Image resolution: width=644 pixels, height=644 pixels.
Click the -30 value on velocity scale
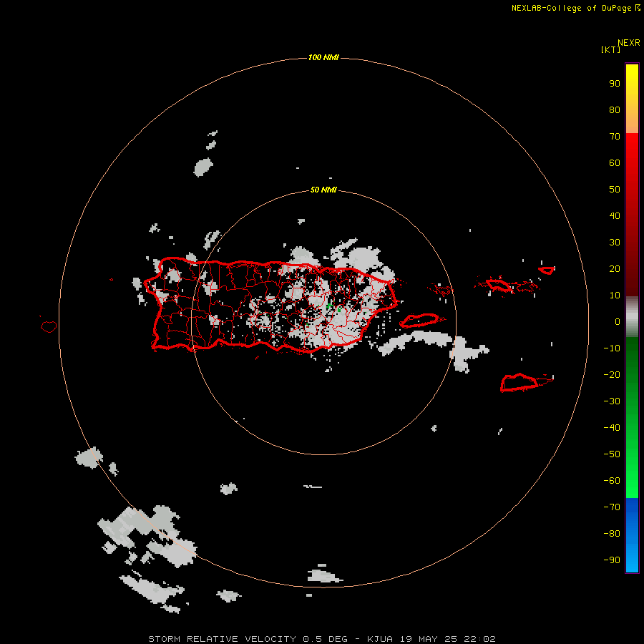point(612,401)
